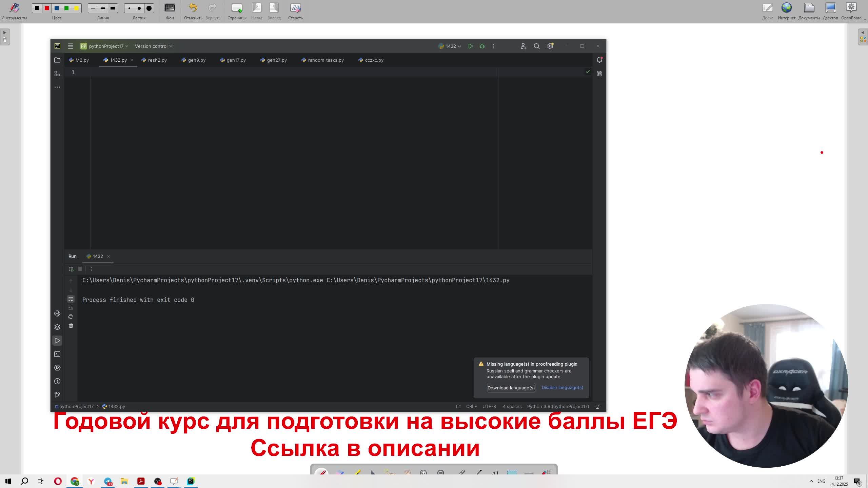Open PyCharm Settings via the gear icon
The width and height of the screenshot is (868, 488).
tap(550, 46)
